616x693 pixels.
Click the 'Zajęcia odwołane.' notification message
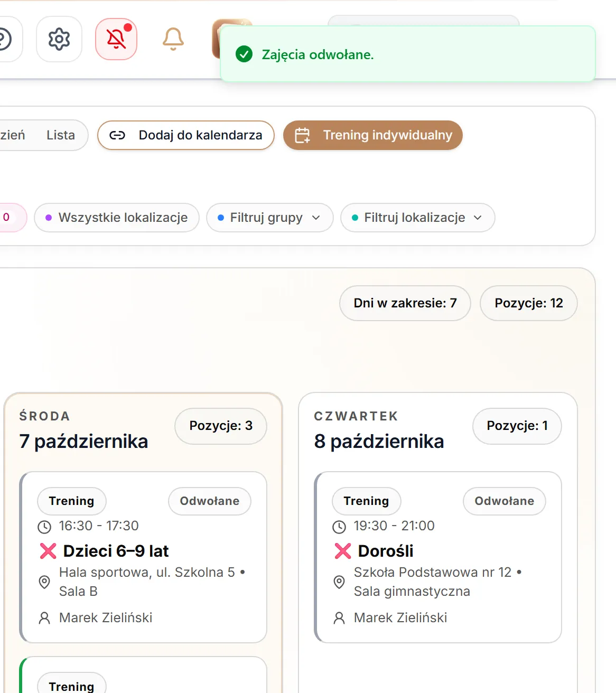(318, 54)
